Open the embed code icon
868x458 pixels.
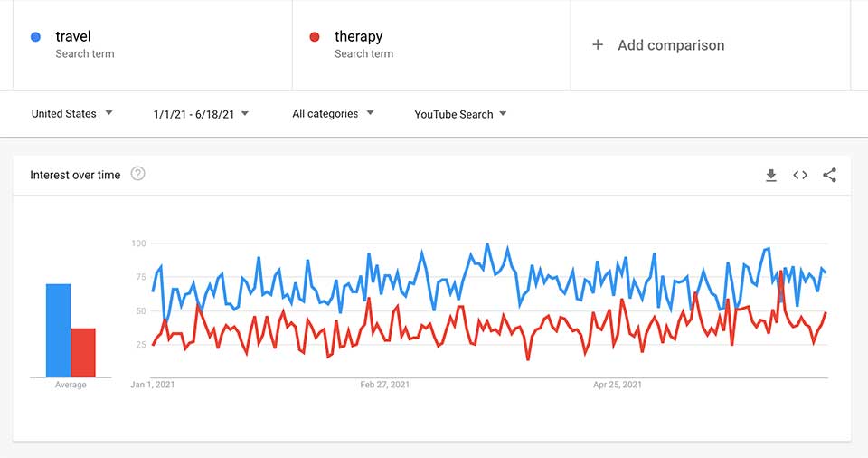coord(800,176)
